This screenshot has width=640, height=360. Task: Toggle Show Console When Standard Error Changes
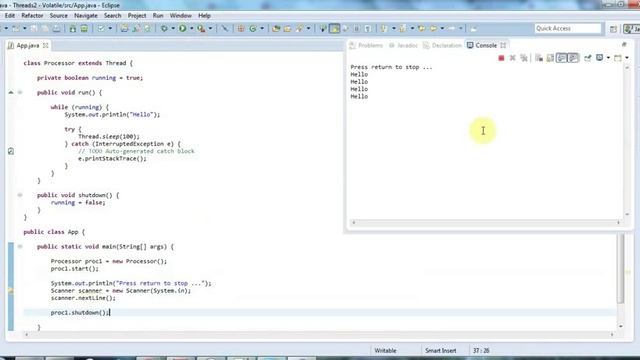(573, 58)
